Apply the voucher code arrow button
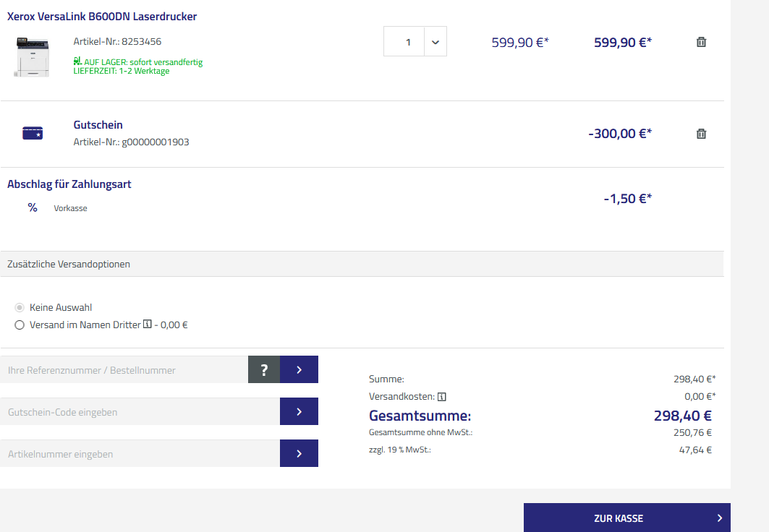 click(299, 412)
